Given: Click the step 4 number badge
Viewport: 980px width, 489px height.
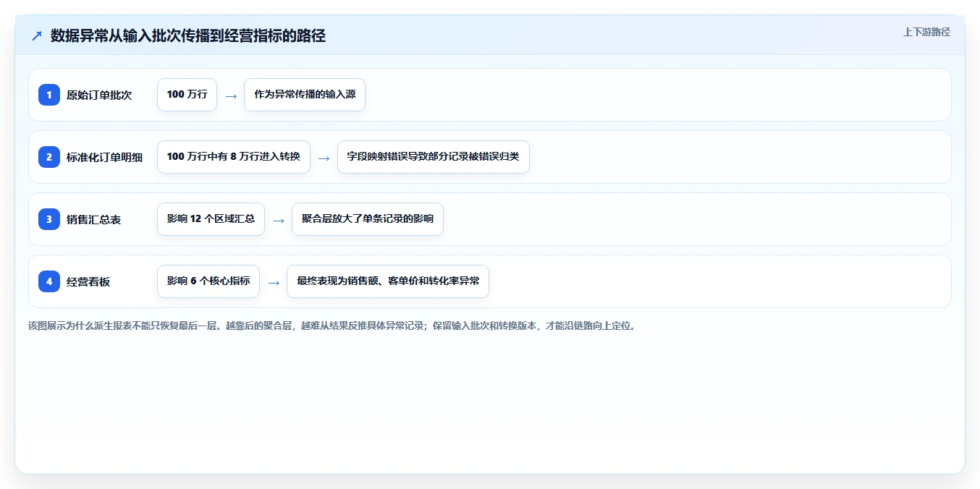Looking at the screenshot, I should click(49, 281).
